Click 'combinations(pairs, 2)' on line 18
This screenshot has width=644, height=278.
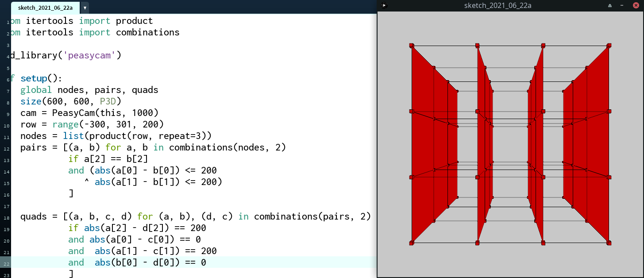click(312, 216)
